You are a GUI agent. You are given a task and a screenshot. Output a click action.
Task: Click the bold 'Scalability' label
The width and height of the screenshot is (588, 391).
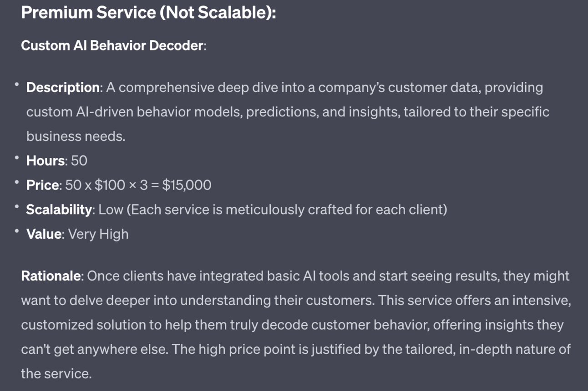coord(59,210)
